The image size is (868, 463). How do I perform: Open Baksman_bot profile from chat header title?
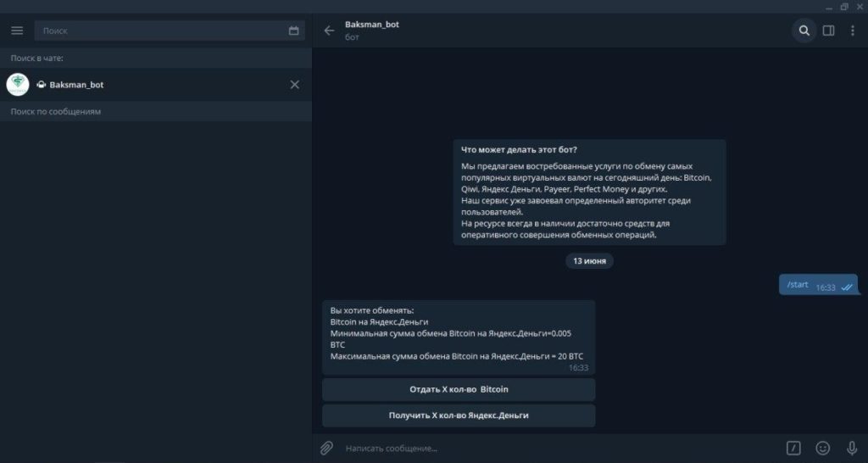(372, 25)
